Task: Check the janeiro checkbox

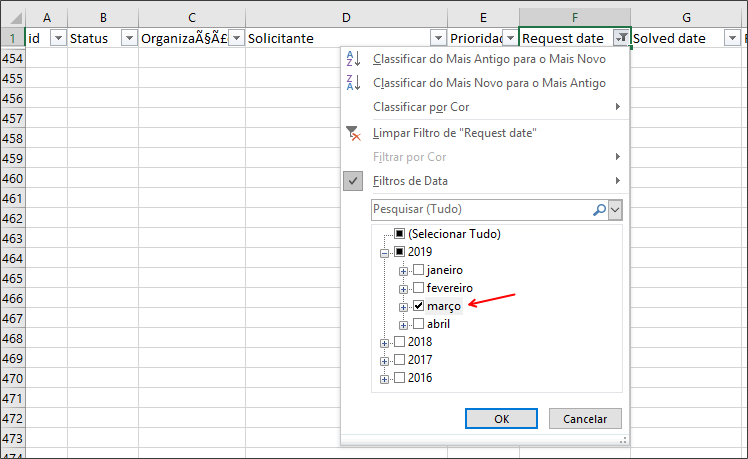Action: tap(418, 270)
